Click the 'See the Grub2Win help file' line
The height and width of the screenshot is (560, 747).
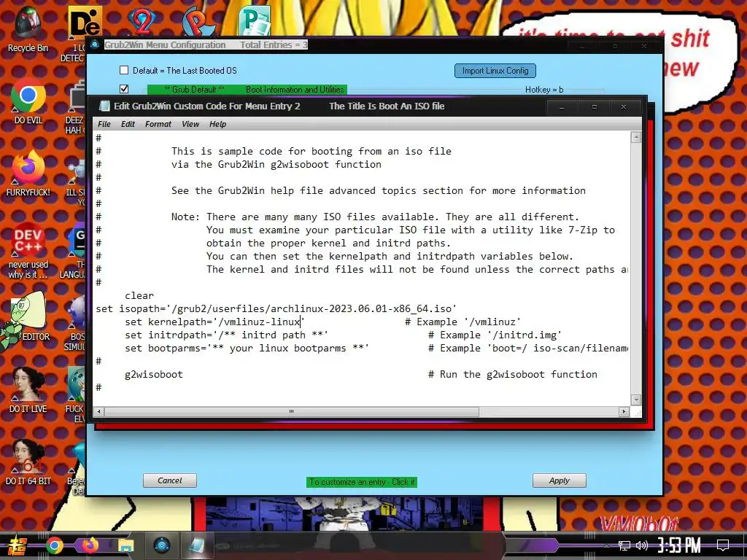click(x=379, y=190)
